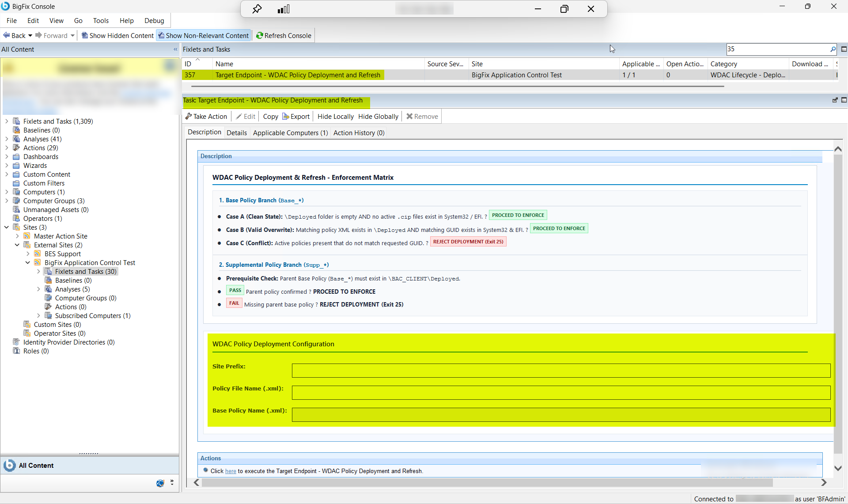Select the Dashboards folder icon
Viewport: 848px width, 504px height.
pyautogui.click(x=16, y=157)
